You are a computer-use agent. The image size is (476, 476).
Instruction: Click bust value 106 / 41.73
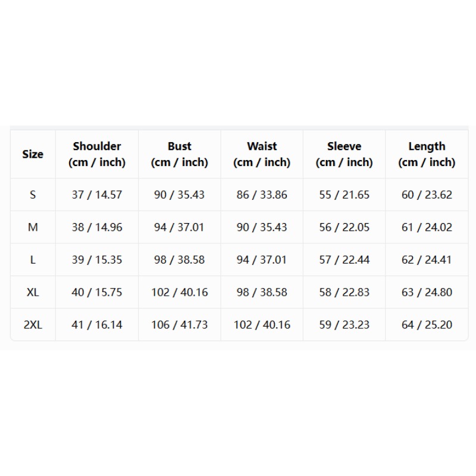(x=180, y=324)
